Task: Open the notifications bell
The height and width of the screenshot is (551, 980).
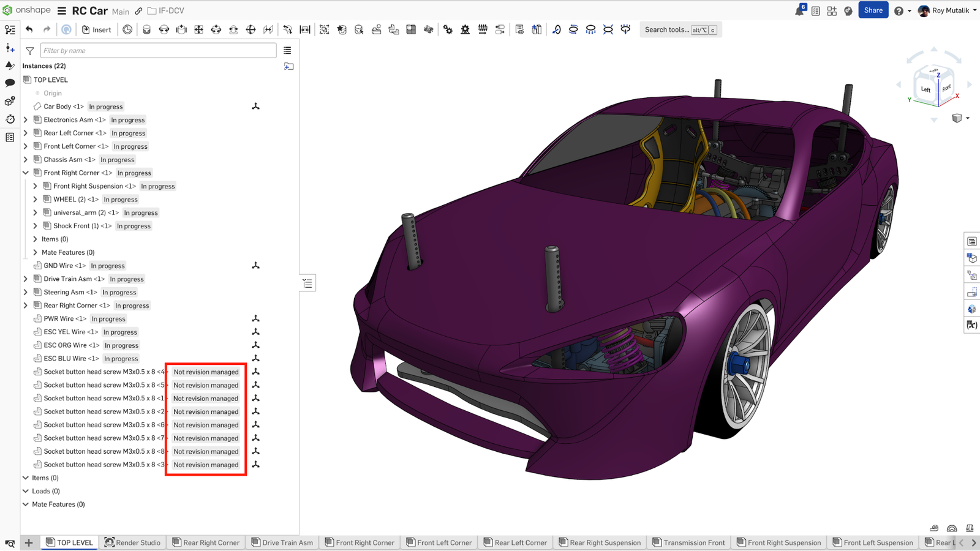Action: point(799,10)
